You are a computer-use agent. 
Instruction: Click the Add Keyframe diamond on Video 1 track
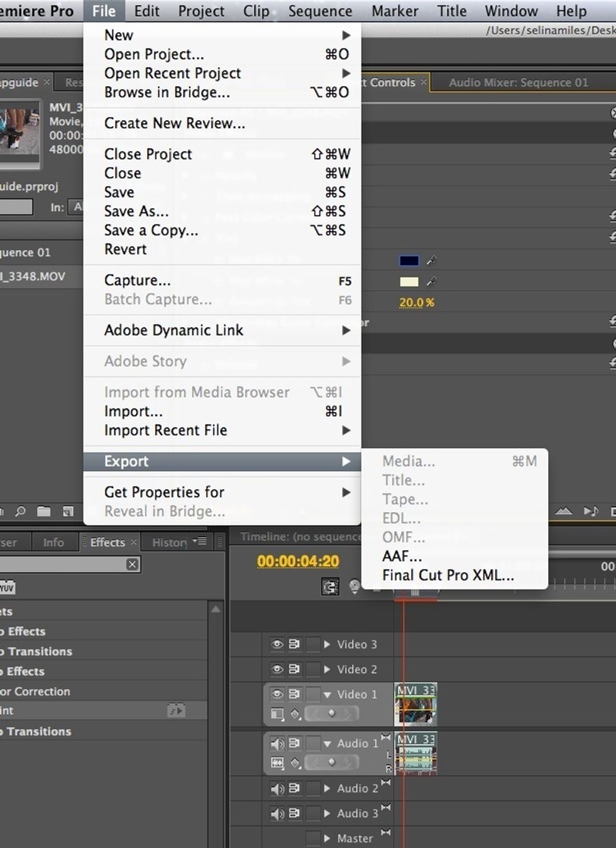[x=331, y=713]
